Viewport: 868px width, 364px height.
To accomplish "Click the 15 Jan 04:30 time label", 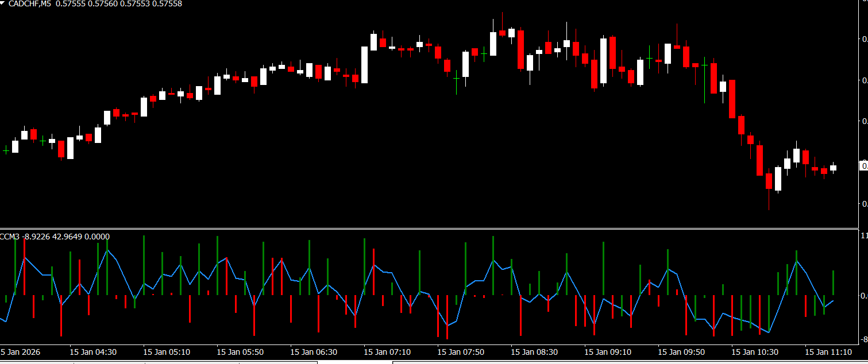I will (93, 351).
